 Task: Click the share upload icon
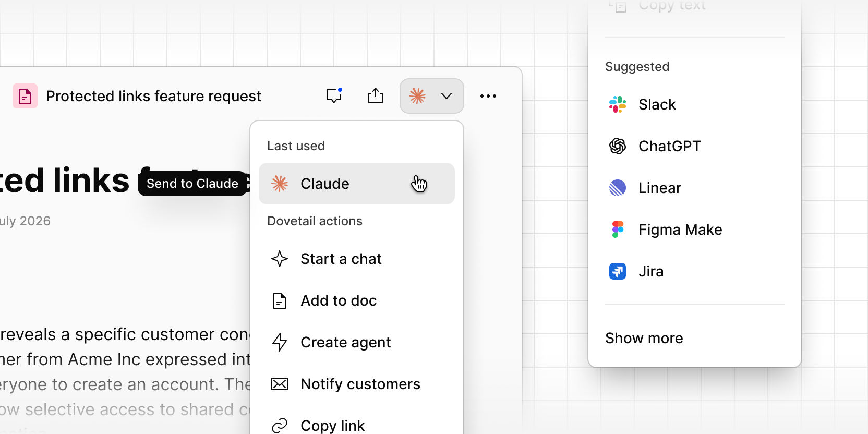376,95
